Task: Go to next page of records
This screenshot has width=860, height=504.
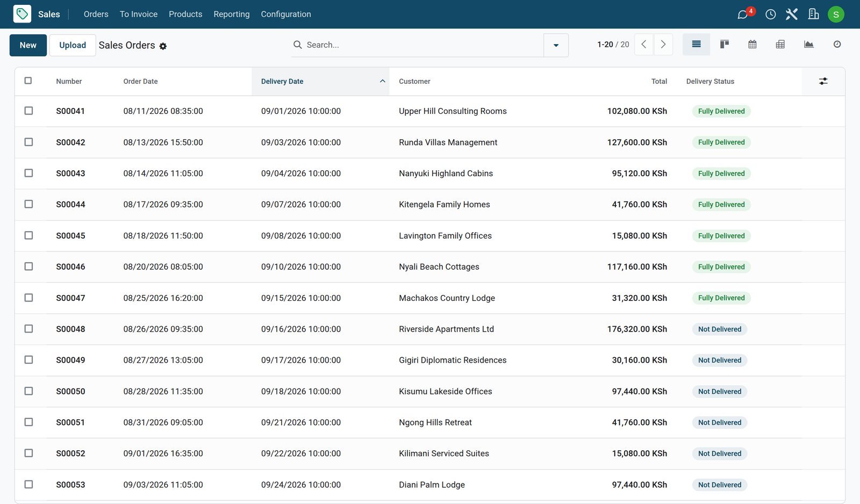Action: click(x=663, y=45)
